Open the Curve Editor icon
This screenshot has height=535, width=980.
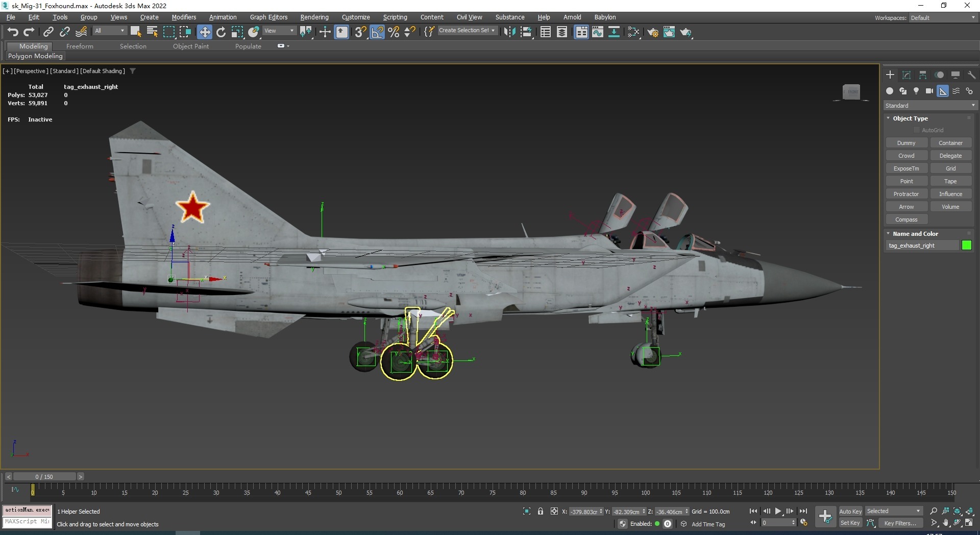598,32
